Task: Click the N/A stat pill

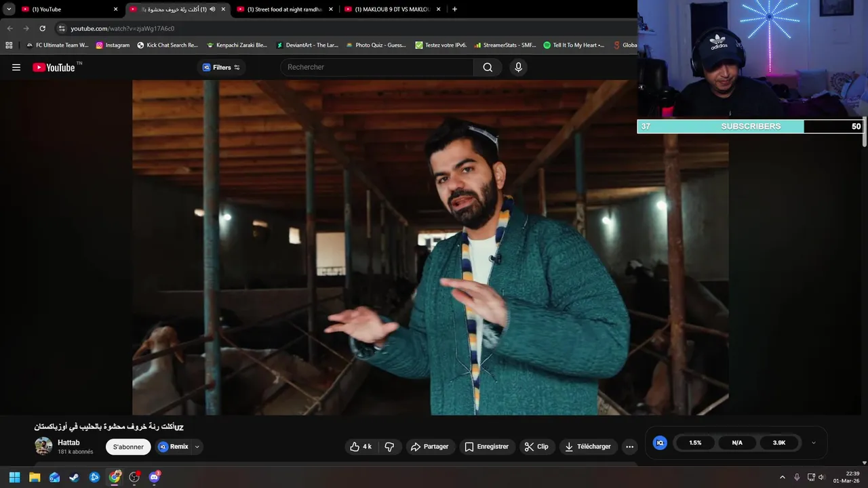Action: 737,443
